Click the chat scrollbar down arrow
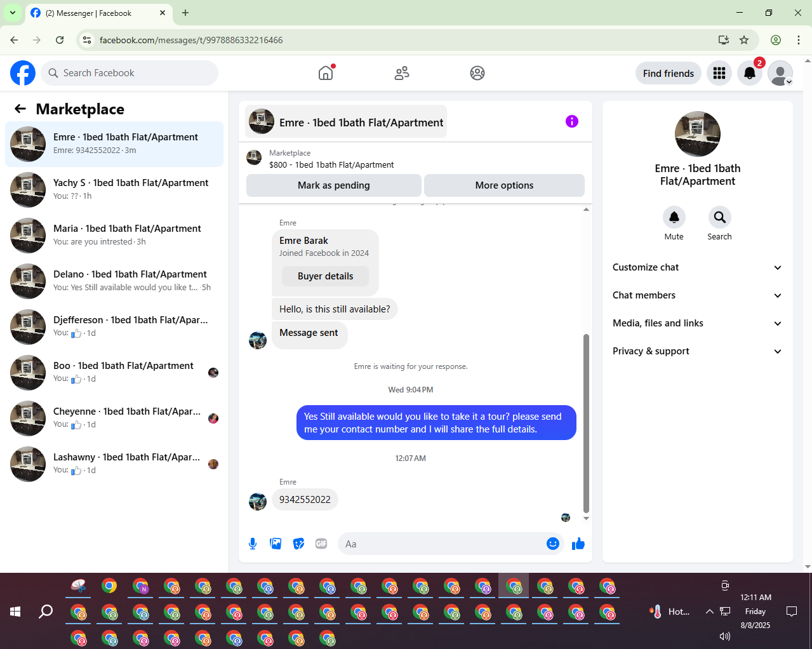The image size is (812, 649). (586, 519)
